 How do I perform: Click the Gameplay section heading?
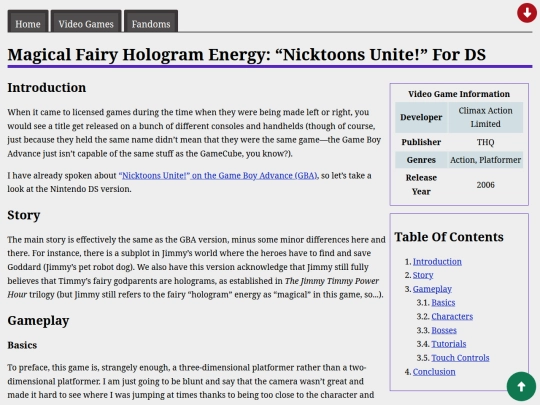[38, 321]
